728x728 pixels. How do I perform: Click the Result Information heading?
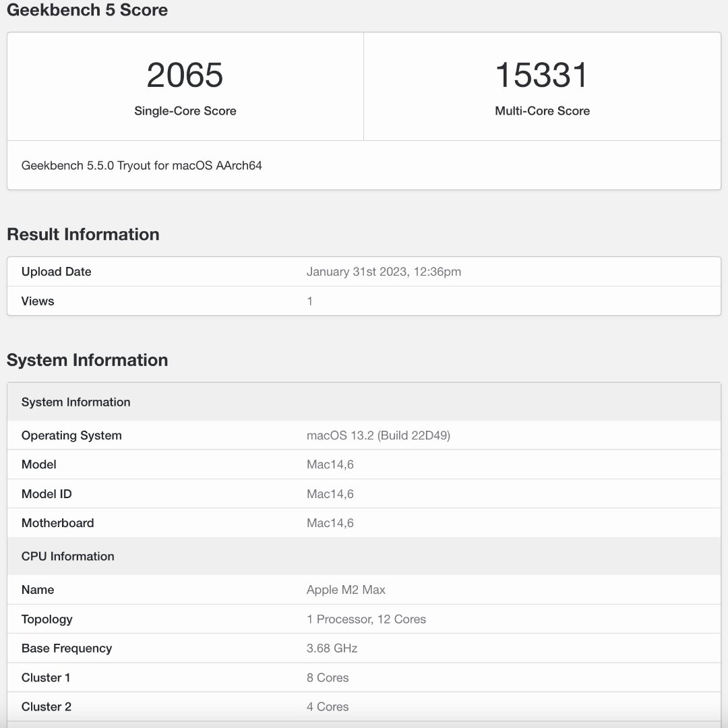(83, 235)
